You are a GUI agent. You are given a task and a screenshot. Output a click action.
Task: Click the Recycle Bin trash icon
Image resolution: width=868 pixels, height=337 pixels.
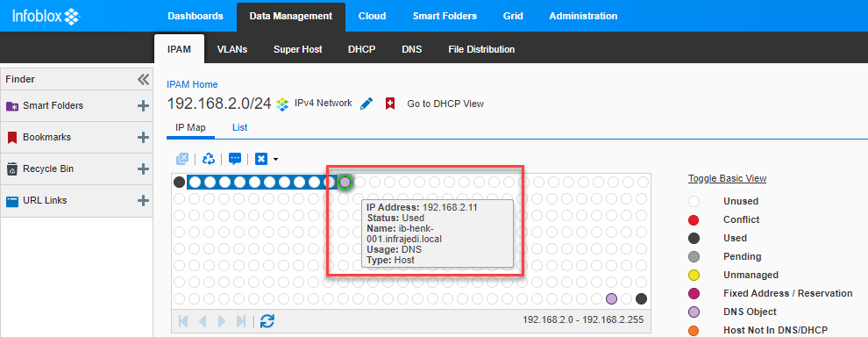pyautogui.click(x=12, y=169)
